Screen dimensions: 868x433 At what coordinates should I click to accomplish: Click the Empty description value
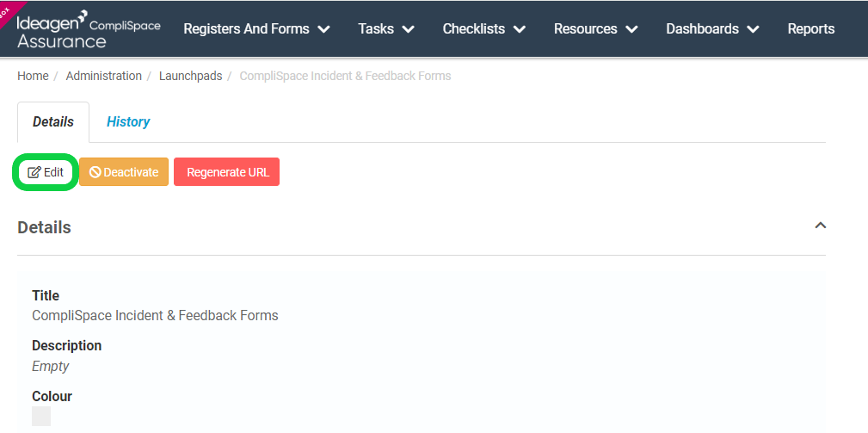coord(51,367)
